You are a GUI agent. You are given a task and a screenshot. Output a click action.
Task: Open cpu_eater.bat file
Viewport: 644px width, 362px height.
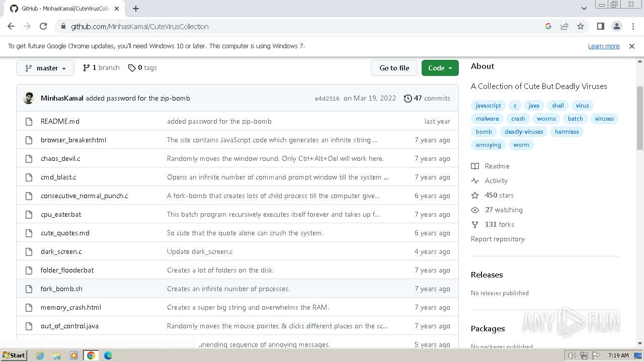tap(61, 214)
